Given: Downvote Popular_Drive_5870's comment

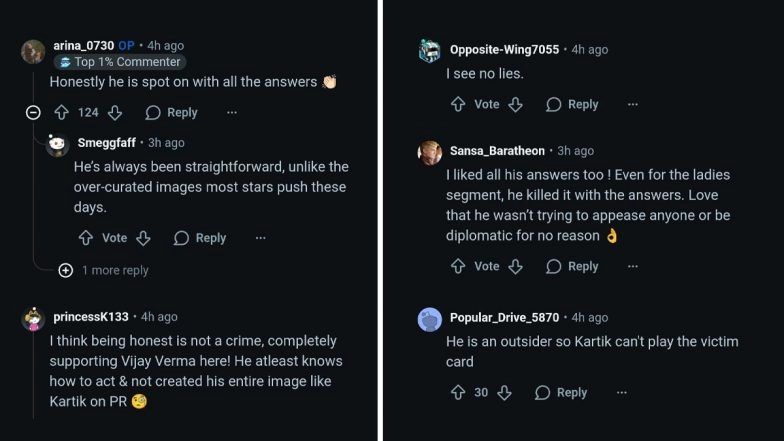Looking at the screenshot, I should (x=505, y=392).
